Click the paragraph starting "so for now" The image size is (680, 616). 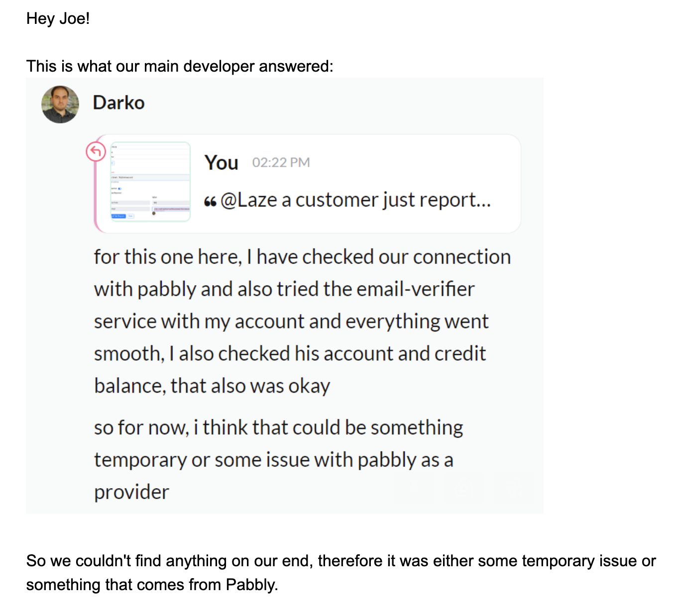[279, 460]
